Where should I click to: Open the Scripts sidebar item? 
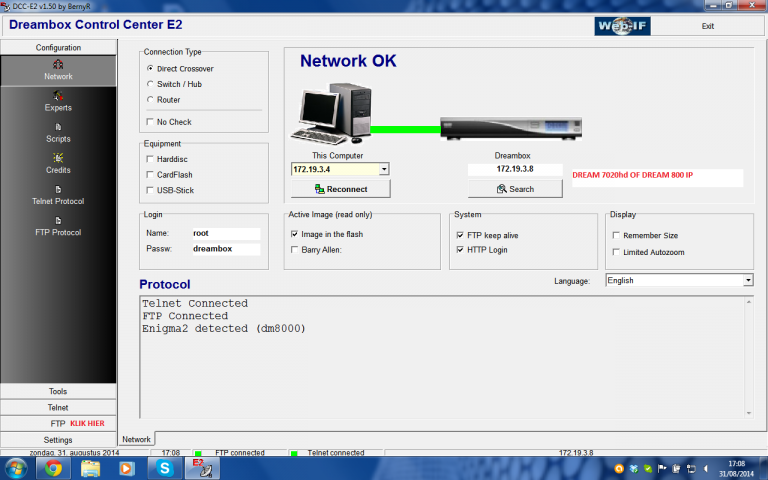click(x=58, y=132)
